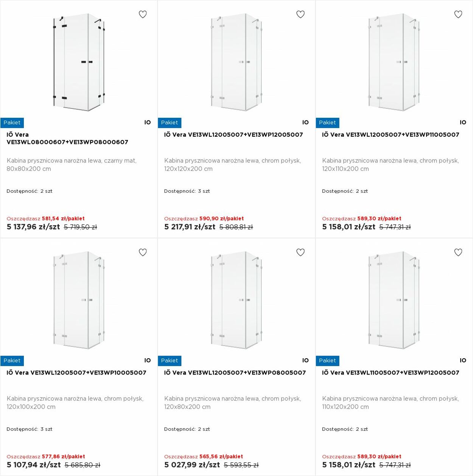
Task: Click Pakiet badge on first product
Action: pos(12,123)
